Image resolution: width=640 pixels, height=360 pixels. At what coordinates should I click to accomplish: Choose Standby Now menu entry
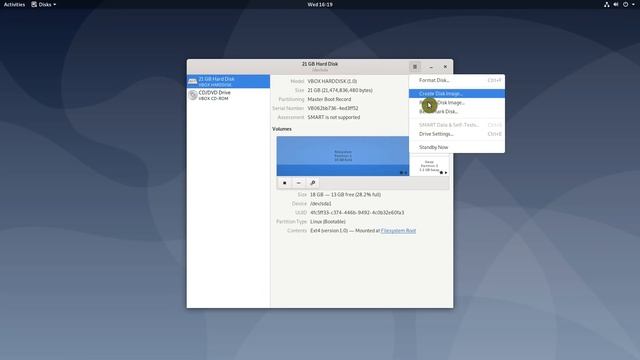pyautogui.click(x=457, y=147)
